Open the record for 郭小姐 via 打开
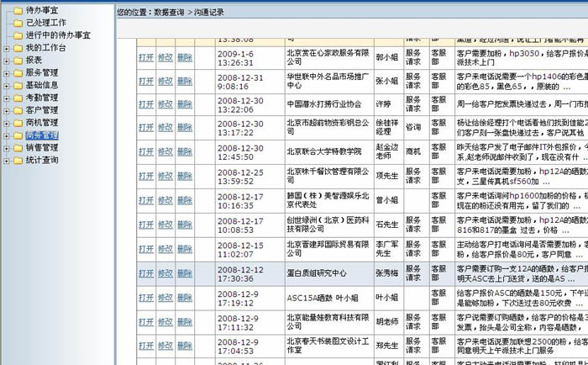The image size is (588, 365). [145, 57]
